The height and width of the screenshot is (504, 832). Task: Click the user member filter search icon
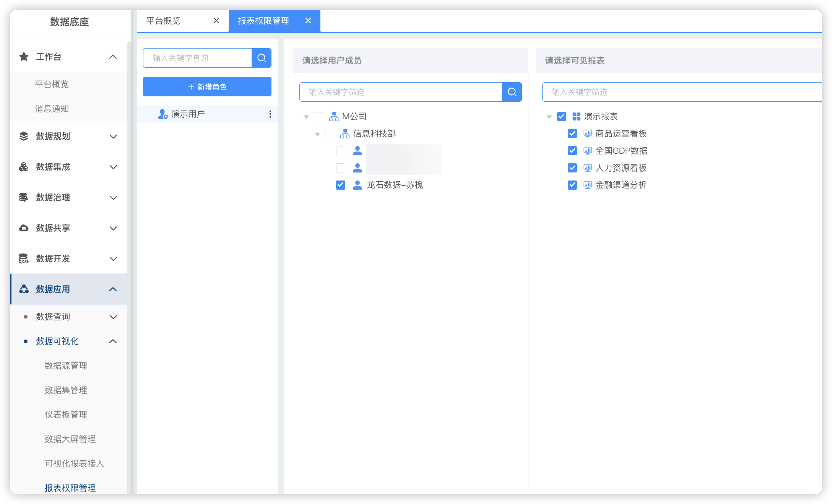tap(512, 92)
